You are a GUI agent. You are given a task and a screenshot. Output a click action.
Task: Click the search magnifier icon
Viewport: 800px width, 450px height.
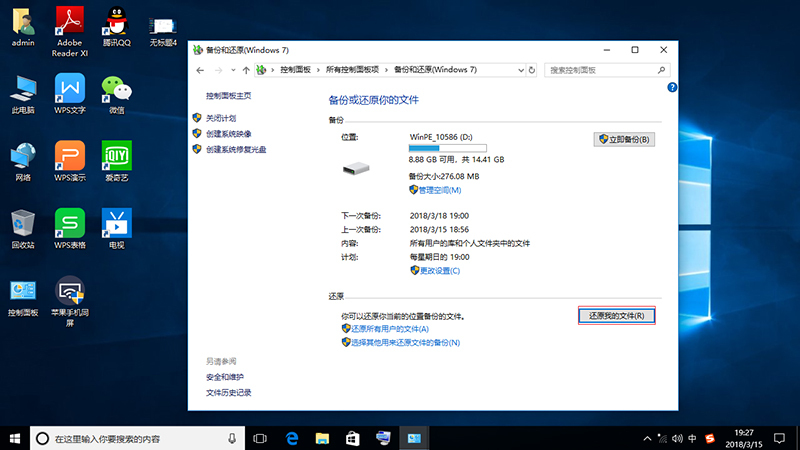[x=661, y=70]
